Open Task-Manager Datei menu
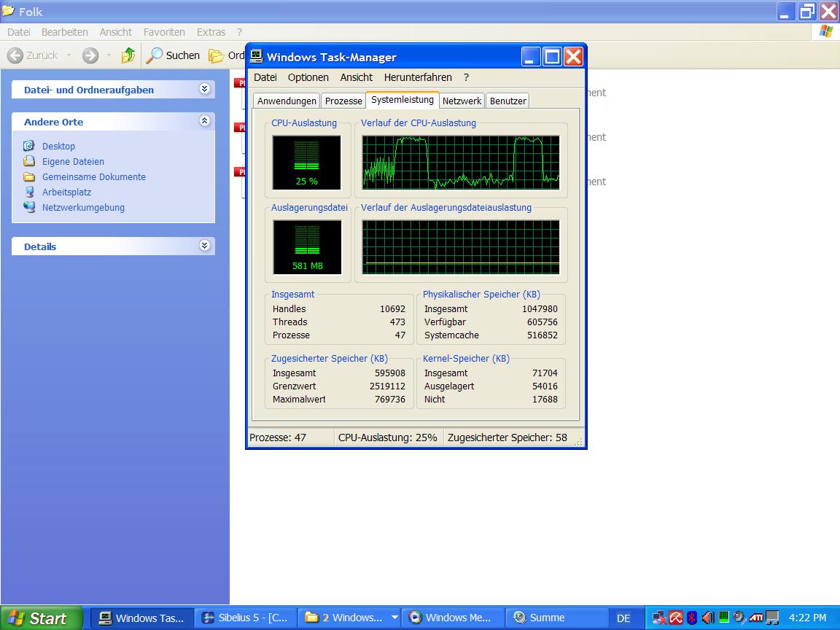840x630 pixels. [265, 77]
